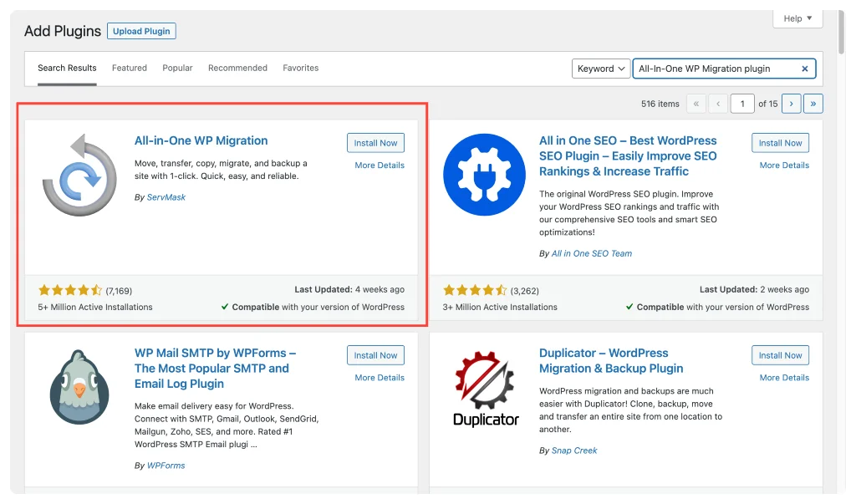This screenshot has width=856, height=504.
Task: Open the Keyword search type dropdown
Action: click(600, 69)
